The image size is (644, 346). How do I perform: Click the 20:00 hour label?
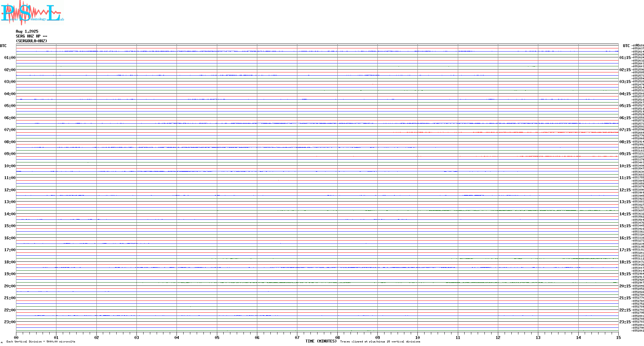pos(10,286)
